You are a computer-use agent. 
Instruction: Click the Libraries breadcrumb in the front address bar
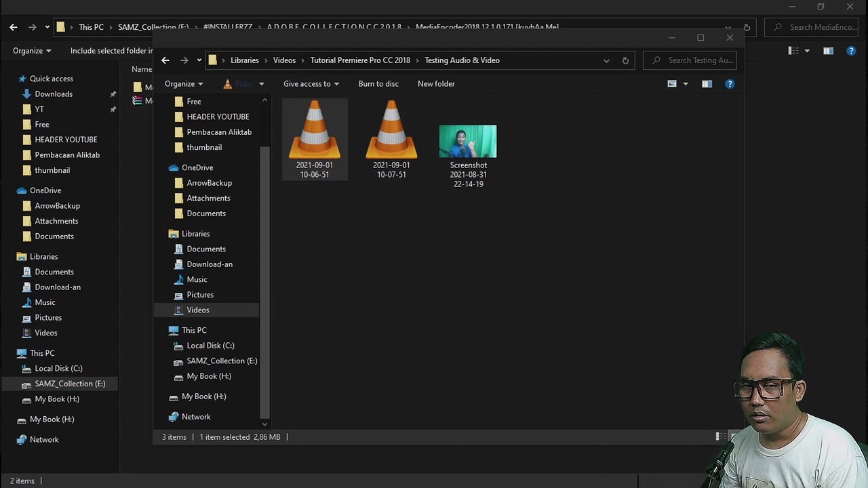245,60
